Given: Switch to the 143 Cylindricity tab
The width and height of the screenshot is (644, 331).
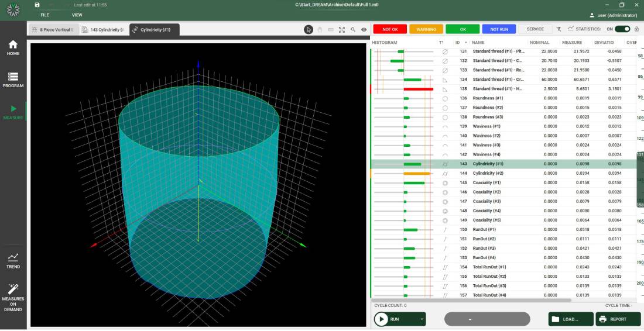Looking at the screenshot, I should [102, 29].
